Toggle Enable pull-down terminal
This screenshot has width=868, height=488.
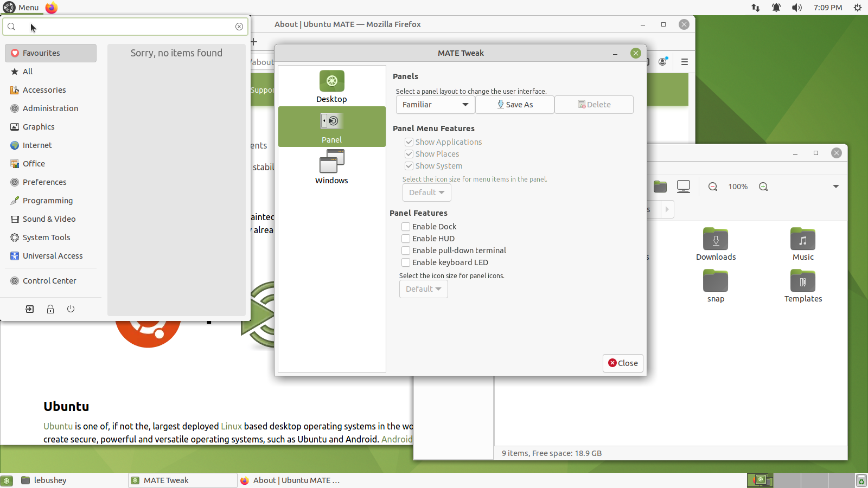click(406, 251)
